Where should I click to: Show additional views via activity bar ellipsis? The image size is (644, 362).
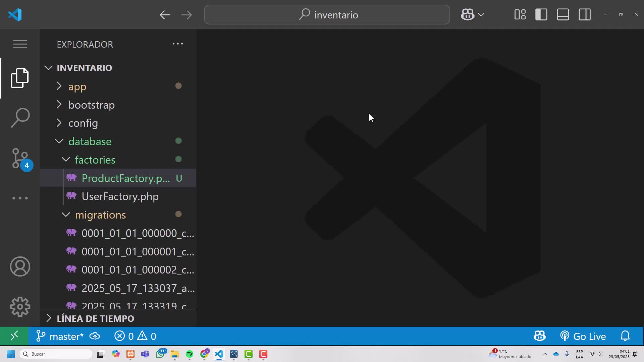[x=20, y=198]
